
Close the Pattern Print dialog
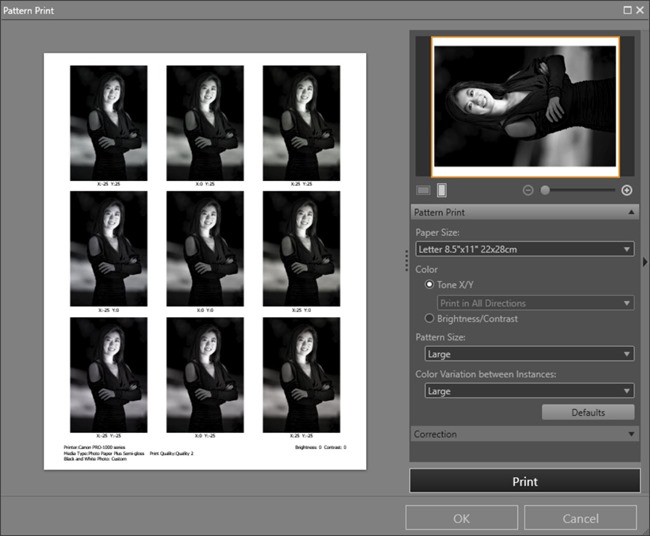pyautogui.click(x=640, y=10)
